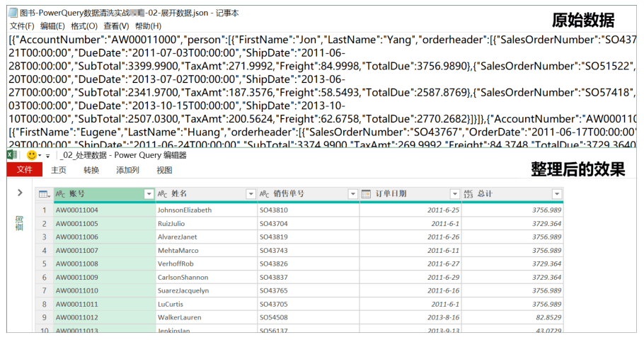644x340 pixels.
Task: Select the CarlsonShannon name cell
Action: click(206, 277)
